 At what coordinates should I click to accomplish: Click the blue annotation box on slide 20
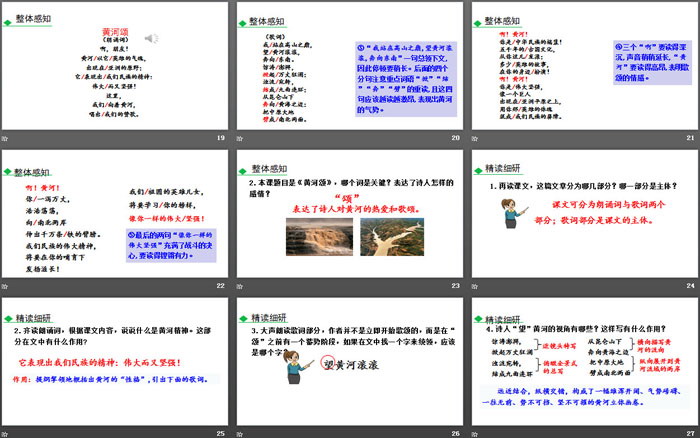click(x=399, y=76)
